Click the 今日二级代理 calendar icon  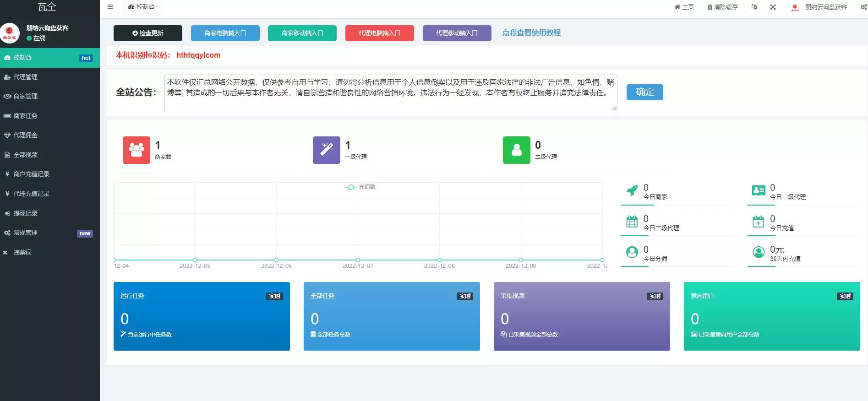(632, 222)
